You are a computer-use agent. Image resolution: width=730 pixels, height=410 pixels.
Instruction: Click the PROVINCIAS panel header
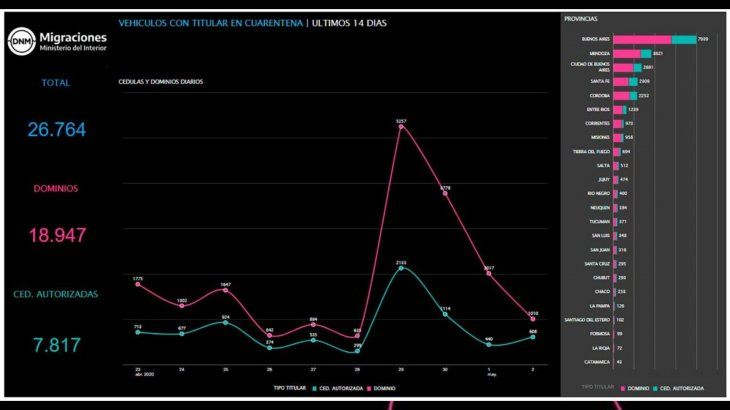click(x=582, y=18)
